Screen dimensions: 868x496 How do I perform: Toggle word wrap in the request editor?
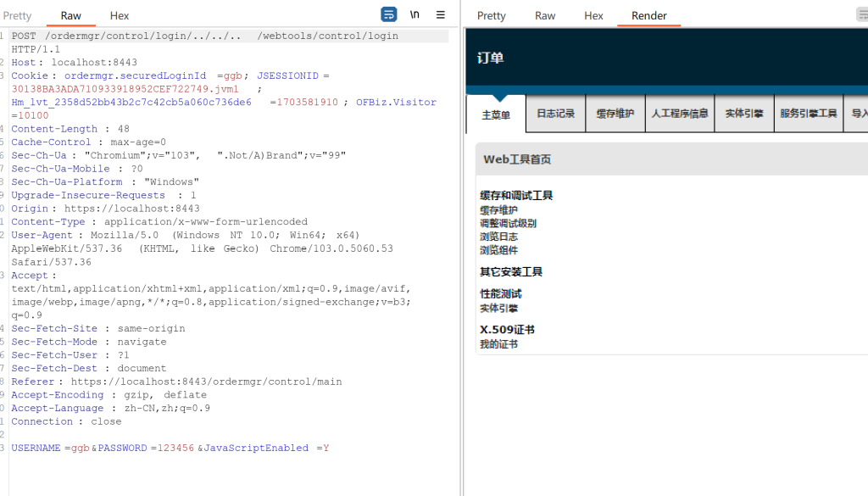click(388, 14)
